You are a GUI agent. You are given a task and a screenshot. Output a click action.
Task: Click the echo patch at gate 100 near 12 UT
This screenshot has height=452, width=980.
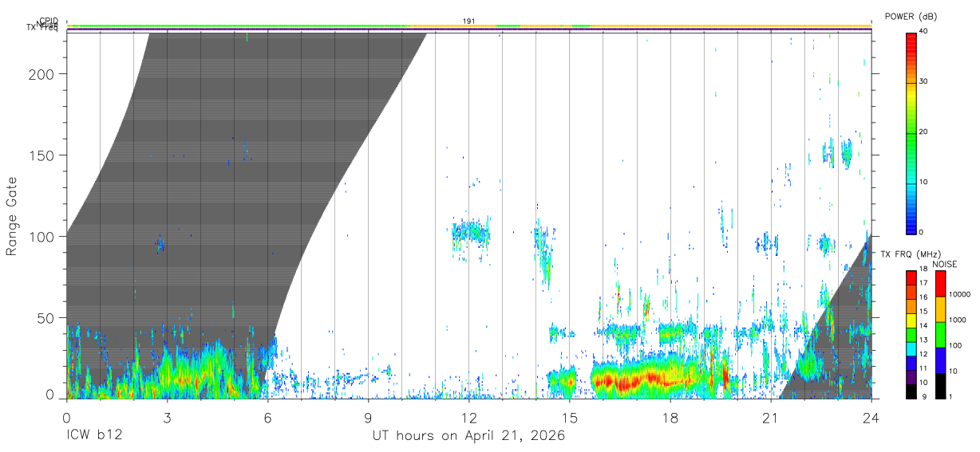click(470, 233)
